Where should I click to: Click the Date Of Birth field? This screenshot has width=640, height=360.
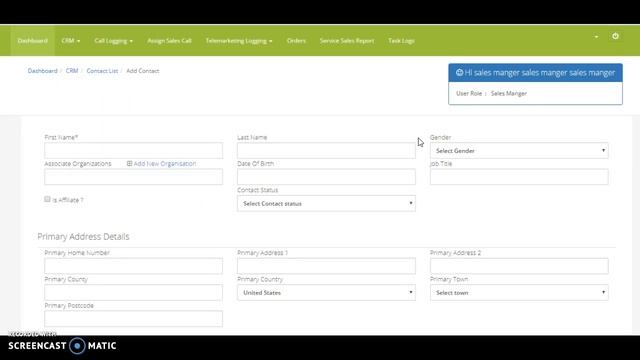326,177
